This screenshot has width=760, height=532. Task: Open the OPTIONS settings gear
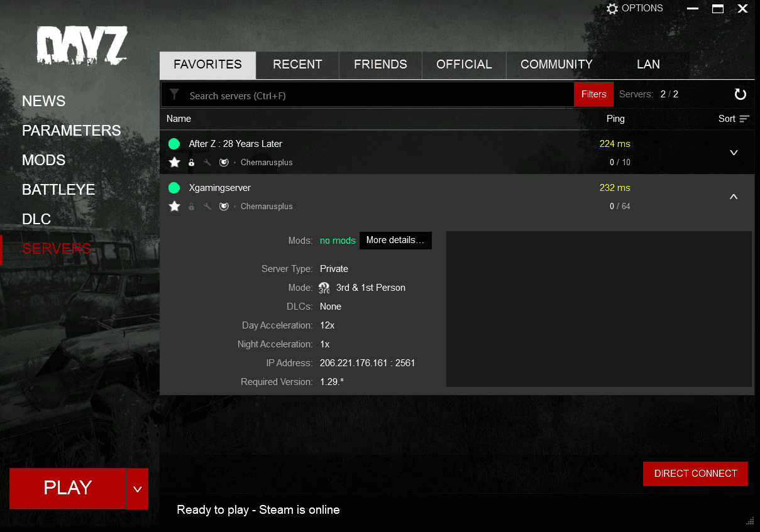pyautogui.click(x=612, y=8)
